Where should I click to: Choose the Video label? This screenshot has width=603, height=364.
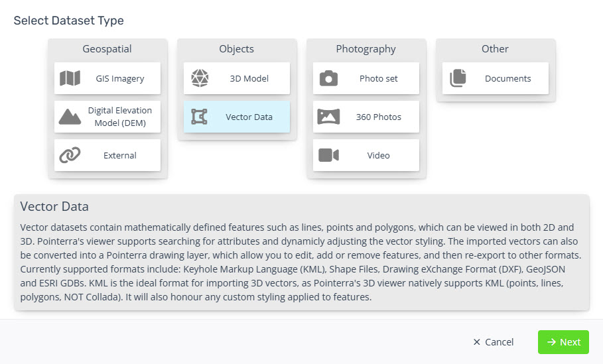tap(378, 155)
